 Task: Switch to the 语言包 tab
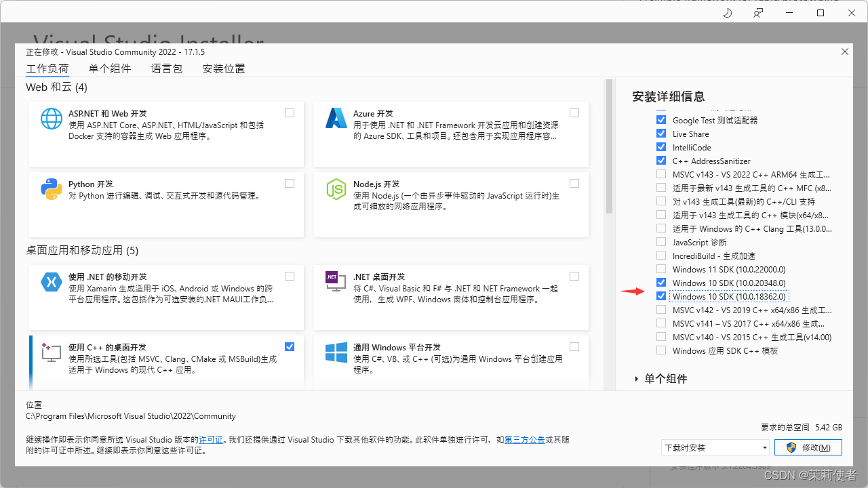[167, 68]
